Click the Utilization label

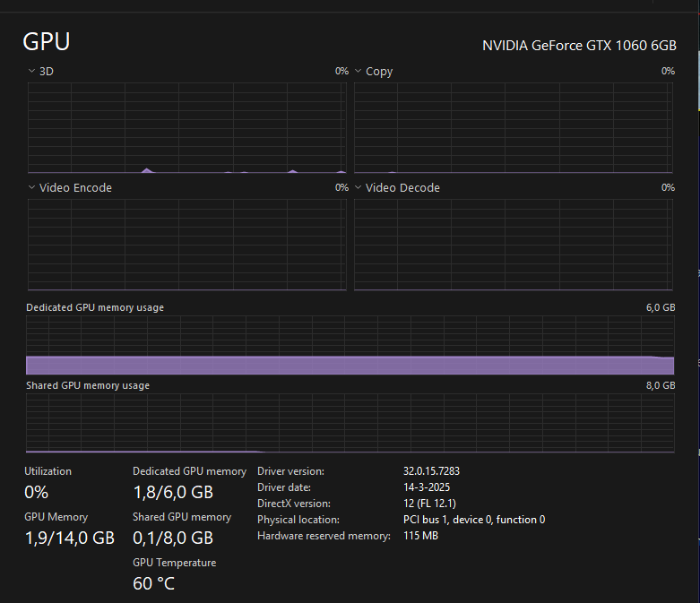(48, 471)
